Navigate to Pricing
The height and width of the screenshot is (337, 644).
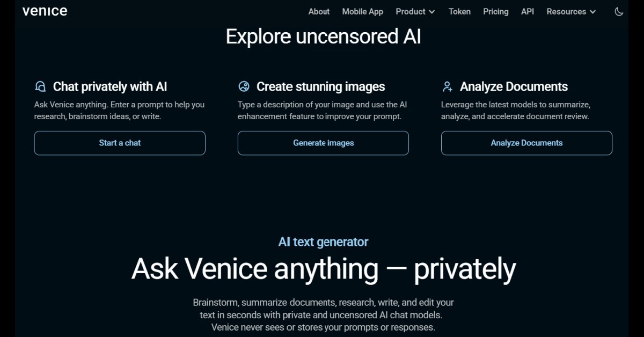click(495, 11)
